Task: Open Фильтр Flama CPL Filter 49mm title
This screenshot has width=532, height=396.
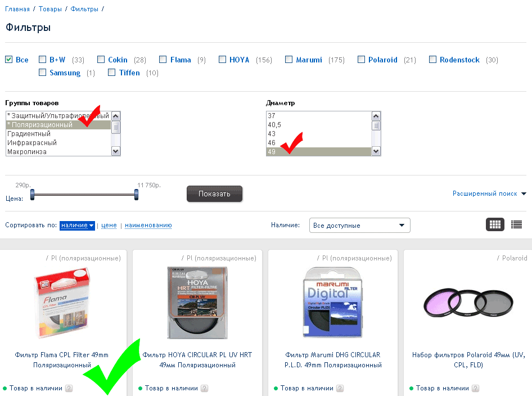Action: click(x=62, y=359)
